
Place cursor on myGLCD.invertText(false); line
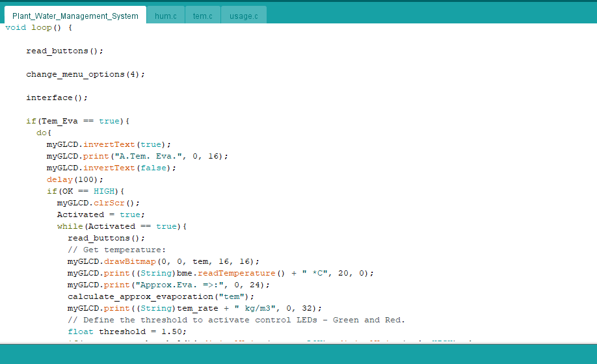point(111,168)
